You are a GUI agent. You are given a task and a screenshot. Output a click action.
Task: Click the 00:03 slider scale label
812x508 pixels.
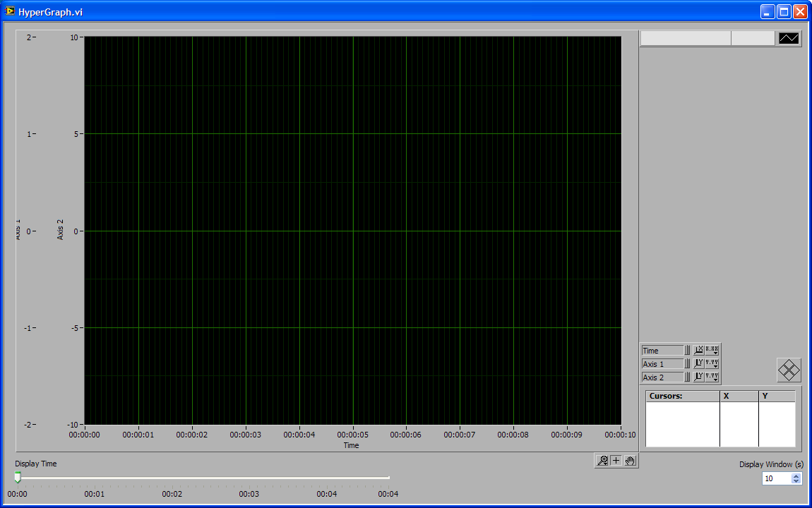point(249,494)
